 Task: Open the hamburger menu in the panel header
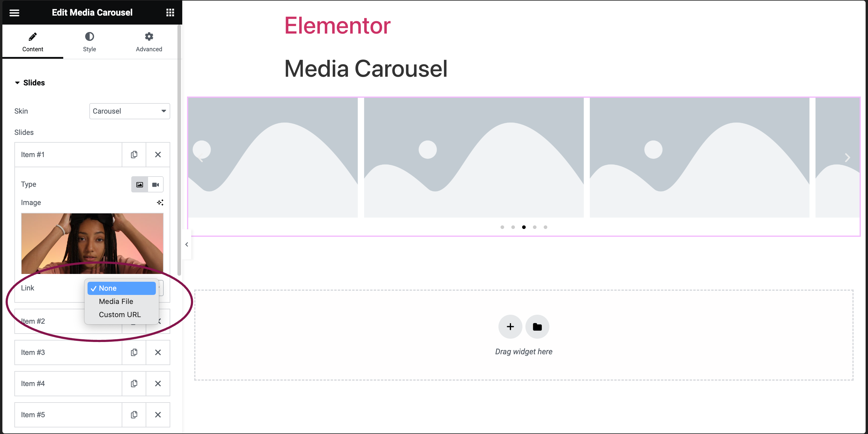click(14, 13)
